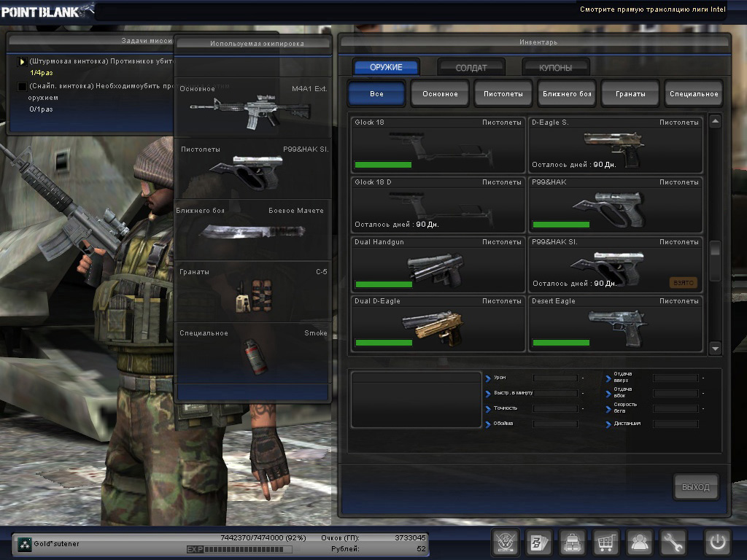Filter inventory by Пистолеты
Image resolution: width=747 pixels, height=560 pixels.
[503, 93]
